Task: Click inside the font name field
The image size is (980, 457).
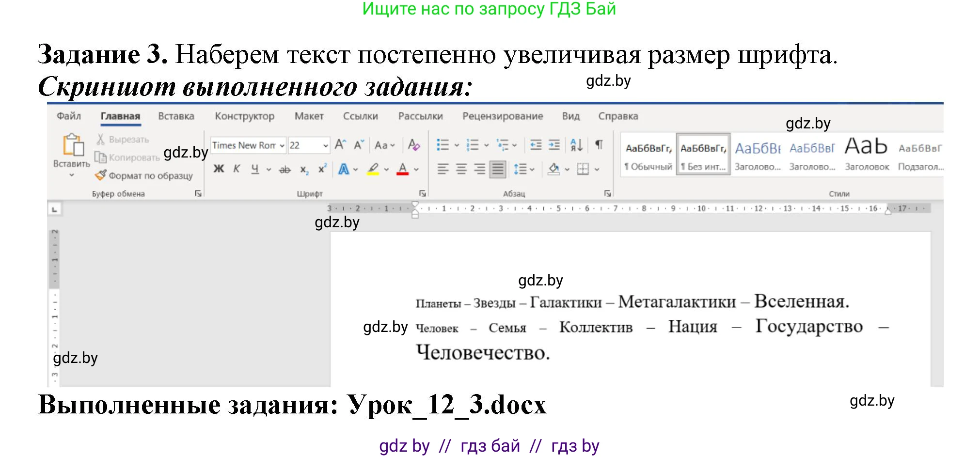Action: click(x=242, y=145)
